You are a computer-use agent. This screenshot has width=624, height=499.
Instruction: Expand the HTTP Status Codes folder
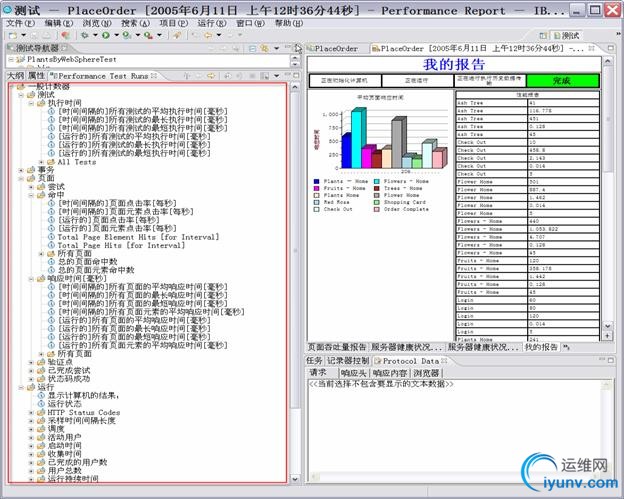[31, 412]
